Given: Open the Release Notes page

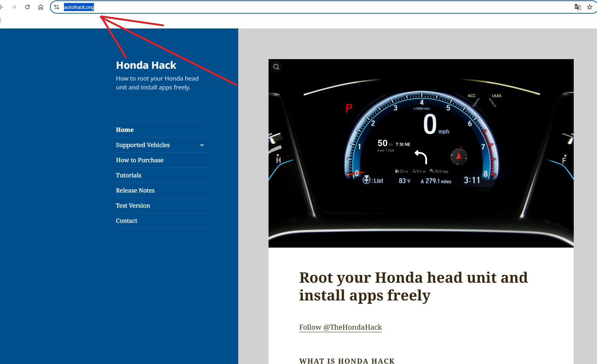Looking at the screenshot, I should (x=135, y=190).
